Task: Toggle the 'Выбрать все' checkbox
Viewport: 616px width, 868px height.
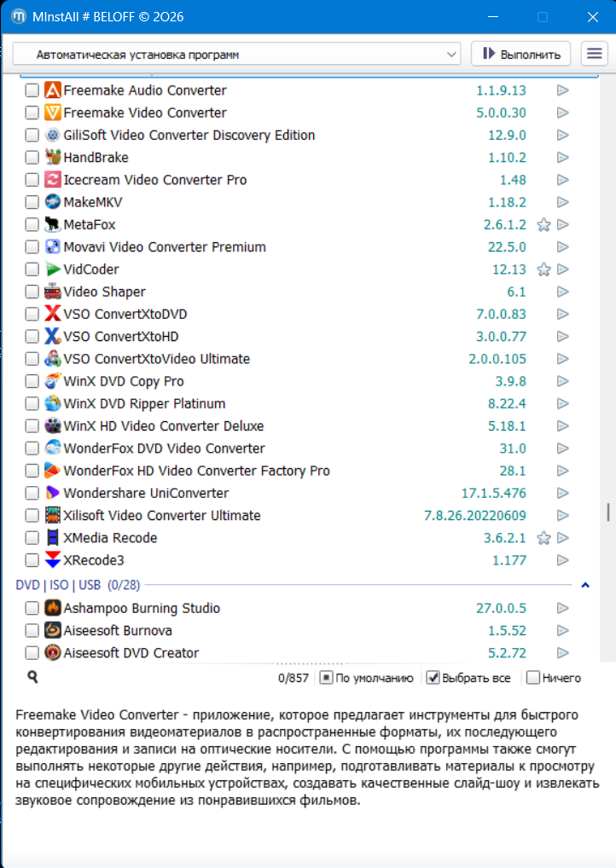Action: 433,678
